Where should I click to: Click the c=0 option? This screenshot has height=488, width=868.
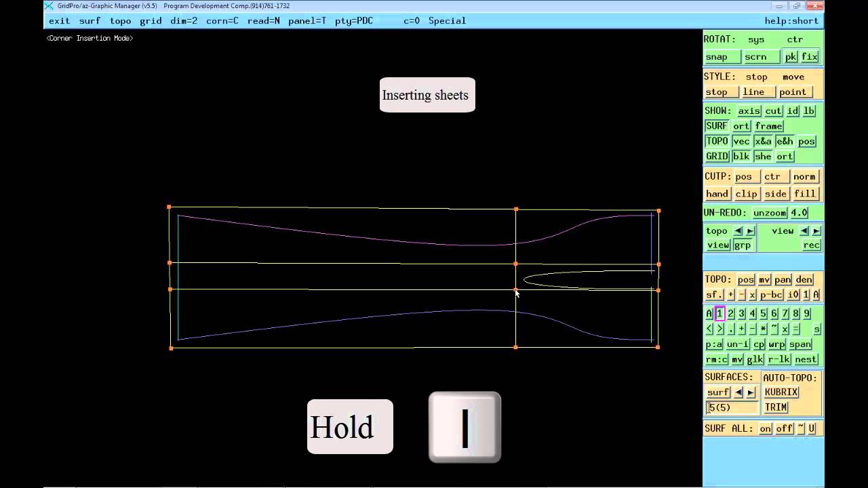tap(412, 21)
